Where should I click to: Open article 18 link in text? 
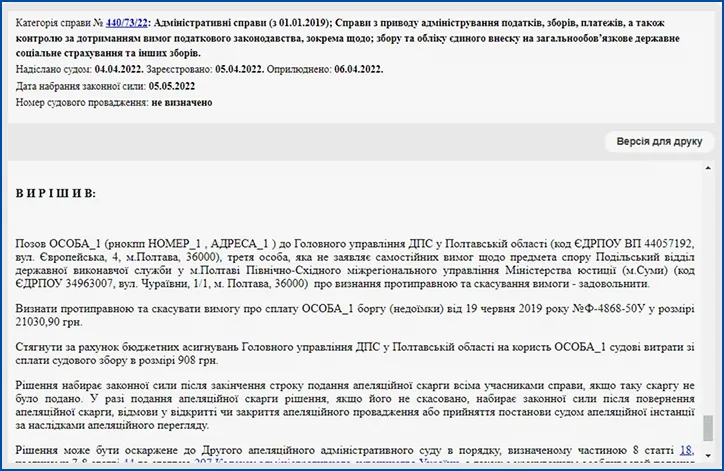[686, 450]
